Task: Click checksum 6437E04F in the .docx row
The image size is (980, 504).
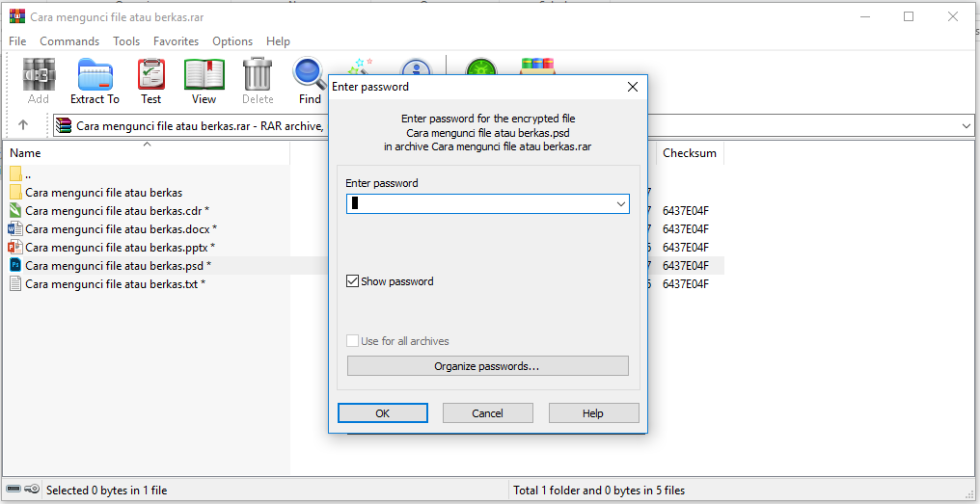Action: pos(686,228)
